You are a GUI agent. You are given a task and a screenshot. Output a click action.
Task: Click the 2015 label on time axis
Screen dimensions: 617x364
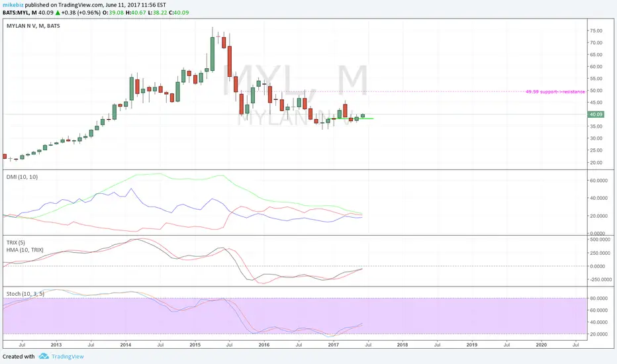pos(195,345)
